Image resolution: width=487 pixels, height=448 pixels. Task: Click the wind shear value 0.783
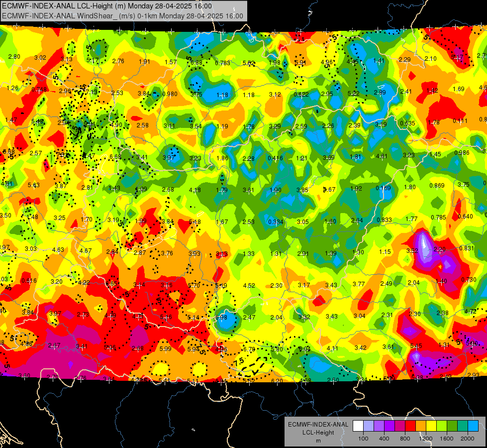click(223, 63)
